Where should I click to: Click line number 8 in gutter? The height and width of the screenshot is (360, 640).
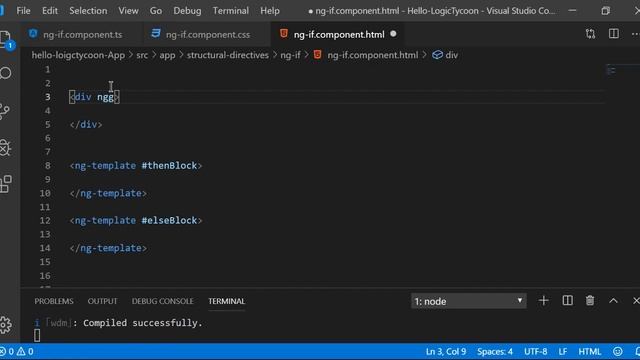(48, 166)
